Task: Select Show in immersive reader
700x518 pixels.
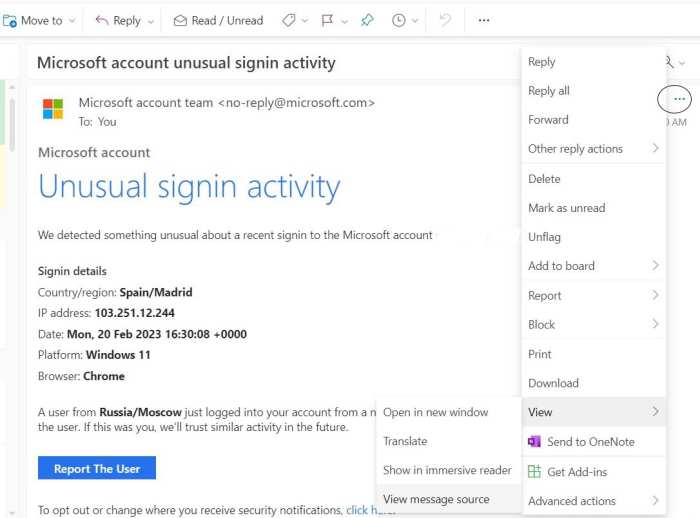Action: coord(449,470)
